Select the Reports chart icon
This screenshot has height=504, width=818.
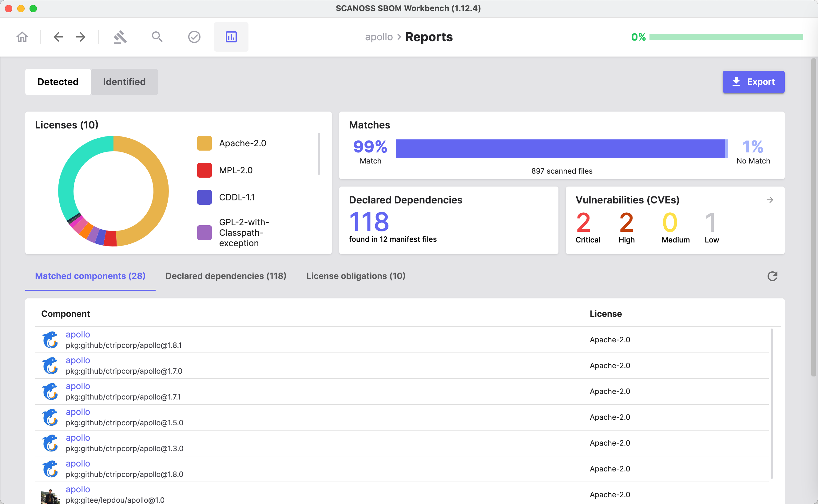click(x=231, y=37)
